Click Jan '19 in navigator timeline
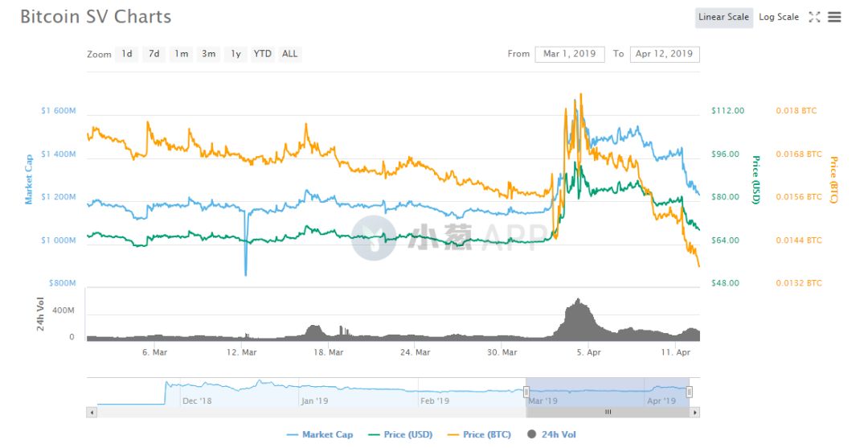Viewport: 868px width, 448px height. coord(314,401)
